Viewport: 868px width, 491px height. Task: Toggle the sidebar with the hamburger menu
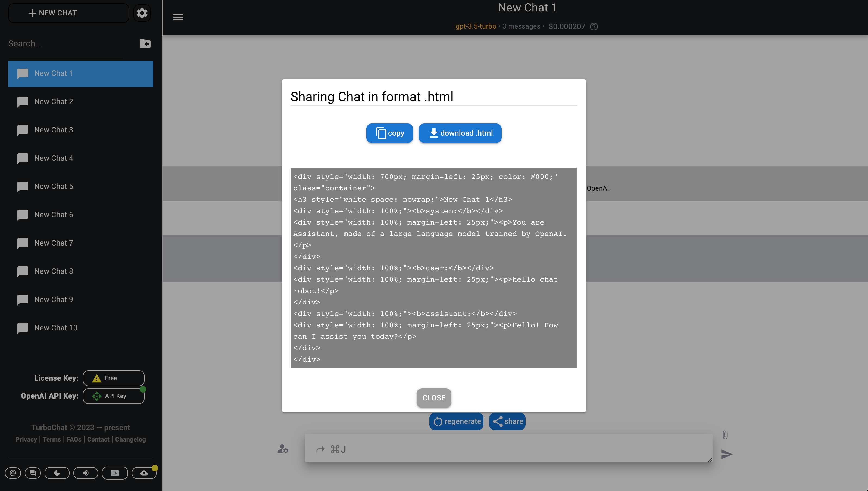tap(178, 17)
